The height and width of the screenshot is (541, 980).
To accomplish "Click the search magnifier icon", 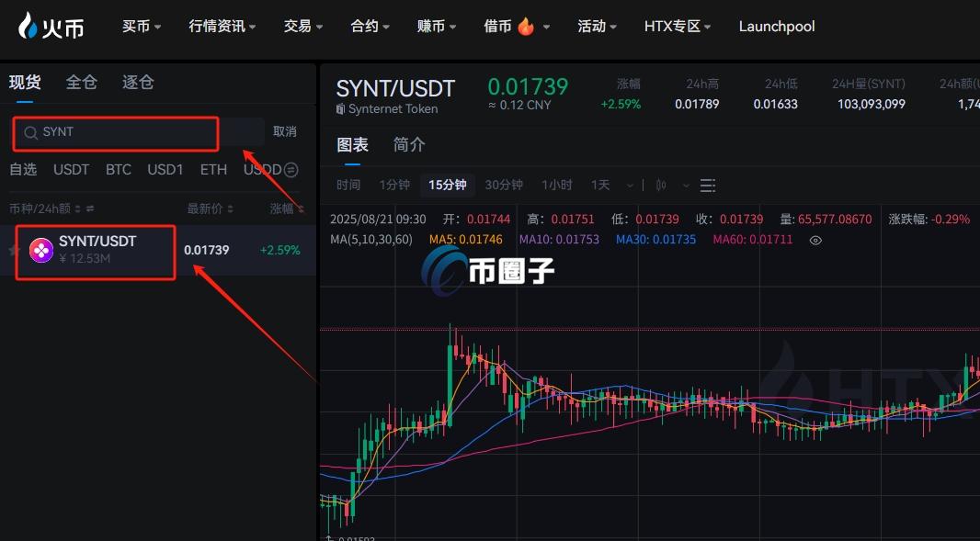I will click(x=30, y=132).
